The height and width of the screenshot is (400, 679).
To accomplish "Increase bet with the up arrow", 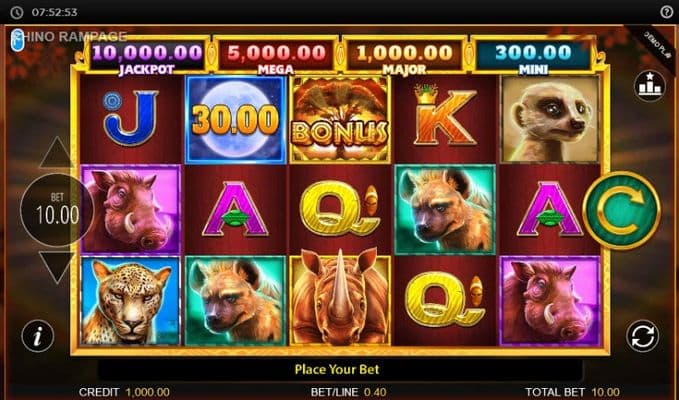I will (x=56, y=152).
